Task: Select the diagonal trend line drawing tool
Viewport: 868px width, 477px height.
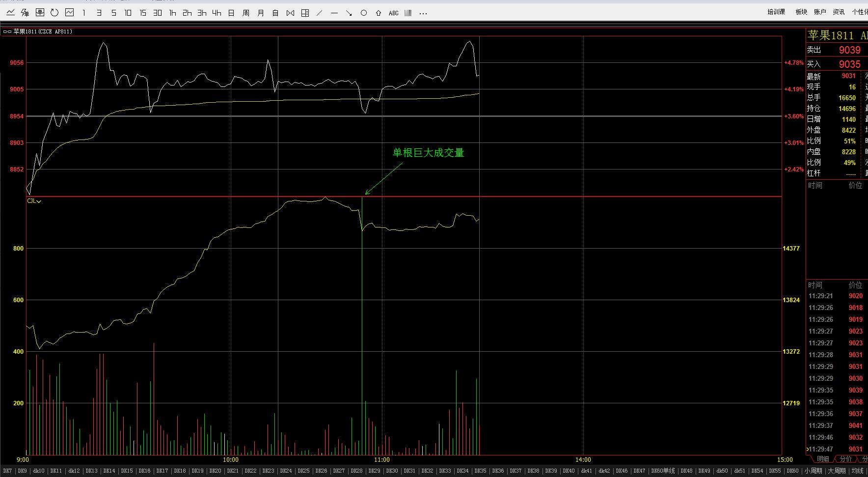Action: coord(320,13)
